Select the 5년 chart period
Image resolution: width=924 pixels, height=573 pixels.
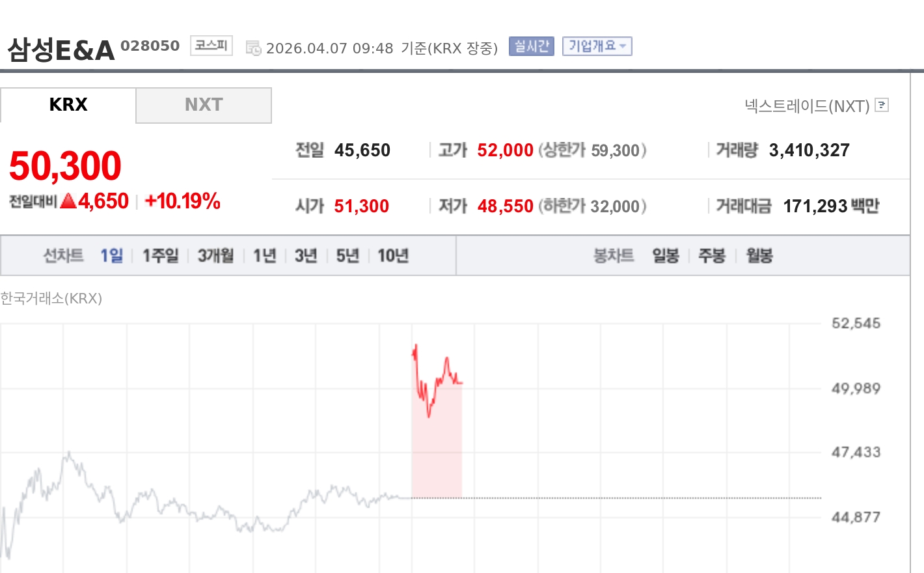point(347,255)
